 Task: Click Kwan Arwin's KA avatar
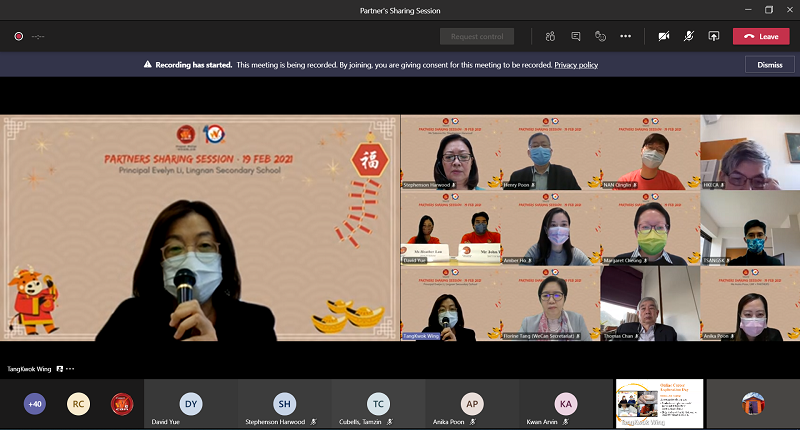(x=566, y=404)
